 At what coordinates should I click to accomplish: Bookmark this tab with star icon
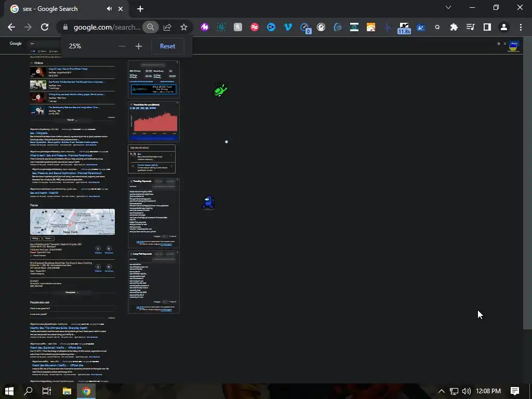[x=184, y=27]
